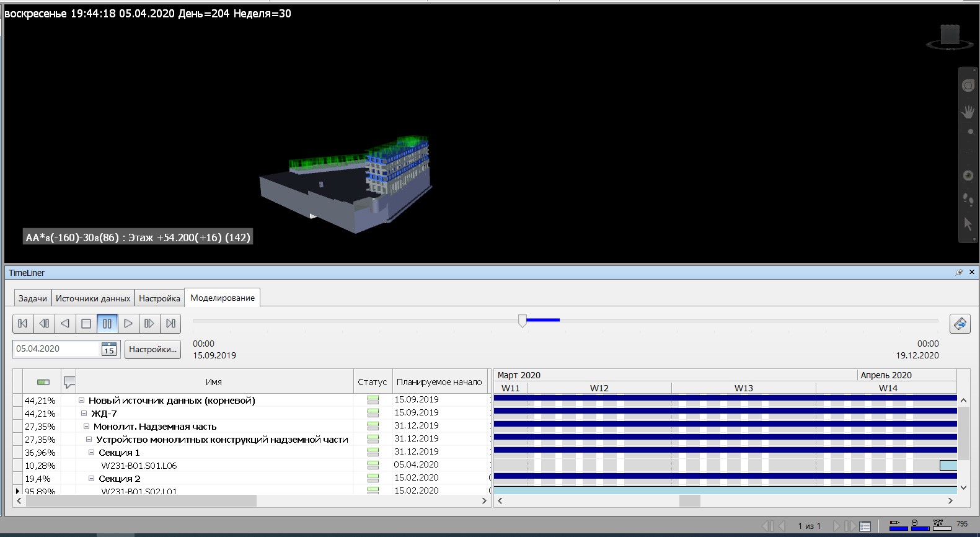
Task: Choose the Select arrow tool
Action: point(968,224)
